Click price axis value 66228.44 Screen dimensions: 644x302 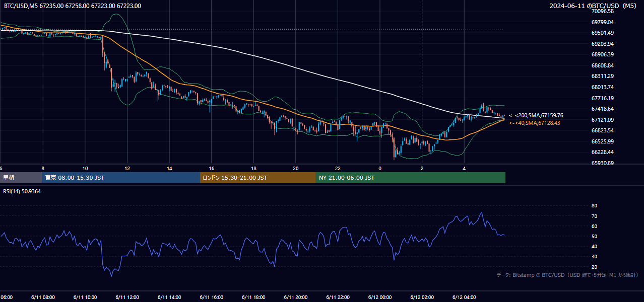(x=603, y=152)
